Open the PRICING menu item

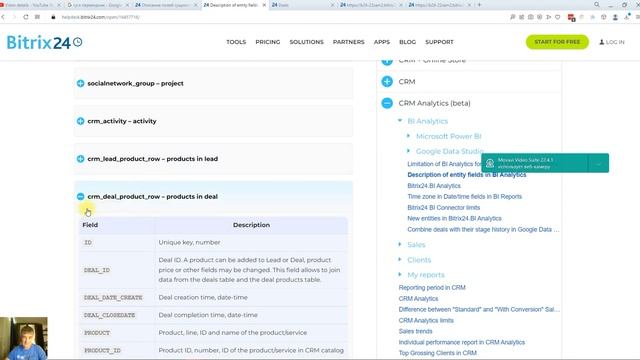coord(268,42)
